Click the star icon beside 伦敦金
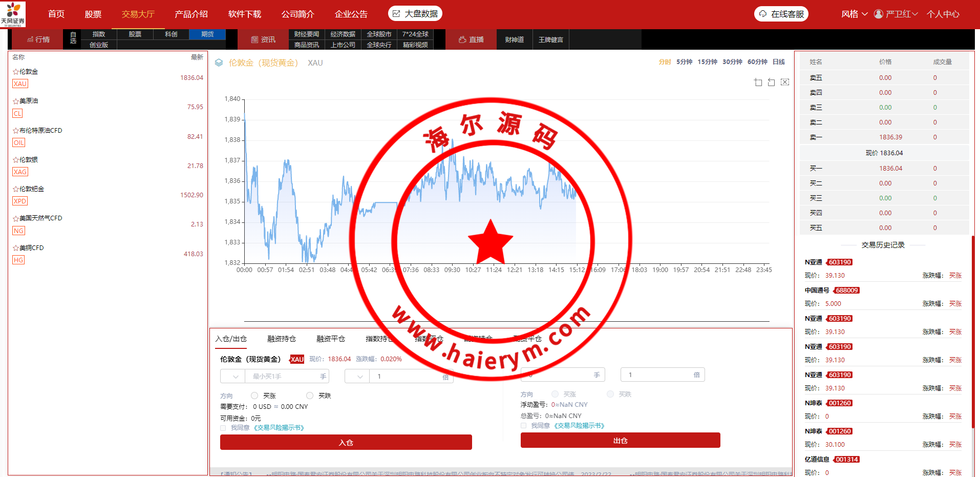 point(15,72)
